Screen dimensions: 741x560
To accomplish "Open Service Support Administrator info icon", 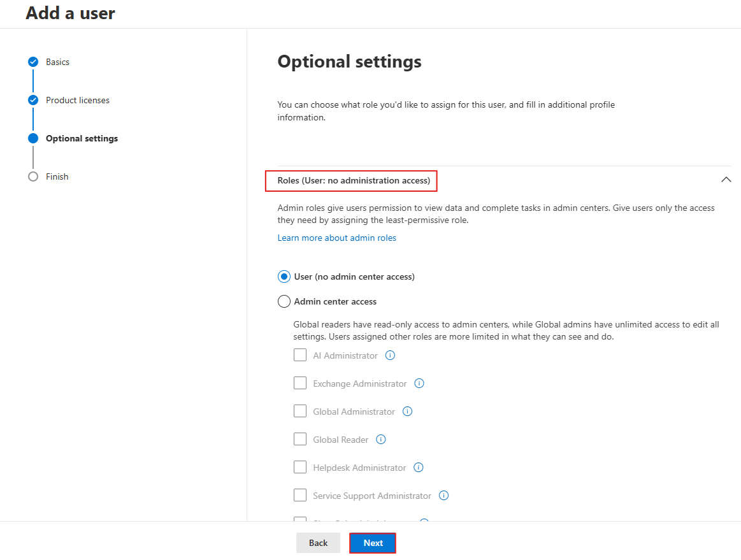I will pos(444,496).
